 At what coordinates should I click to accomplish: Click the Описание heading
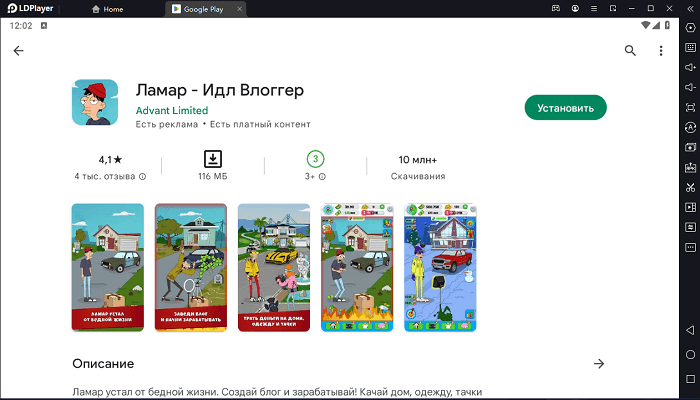(x=103, y=364)
